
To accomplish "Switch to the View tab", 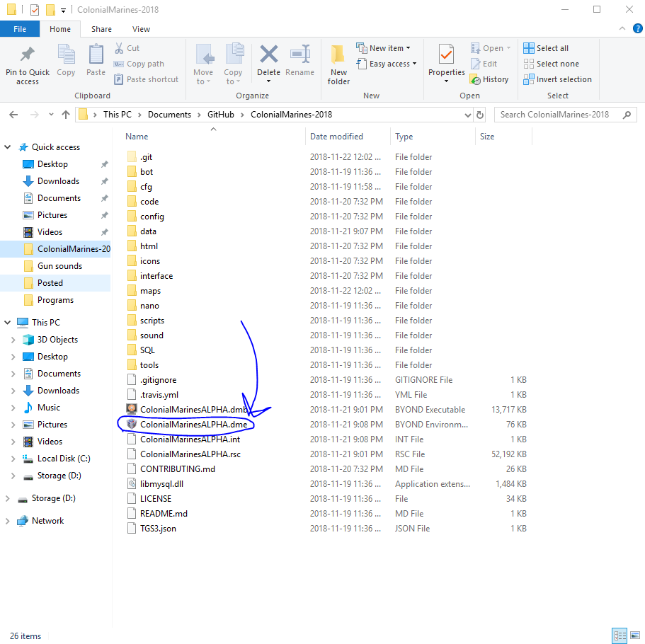I will coord(141,29).
